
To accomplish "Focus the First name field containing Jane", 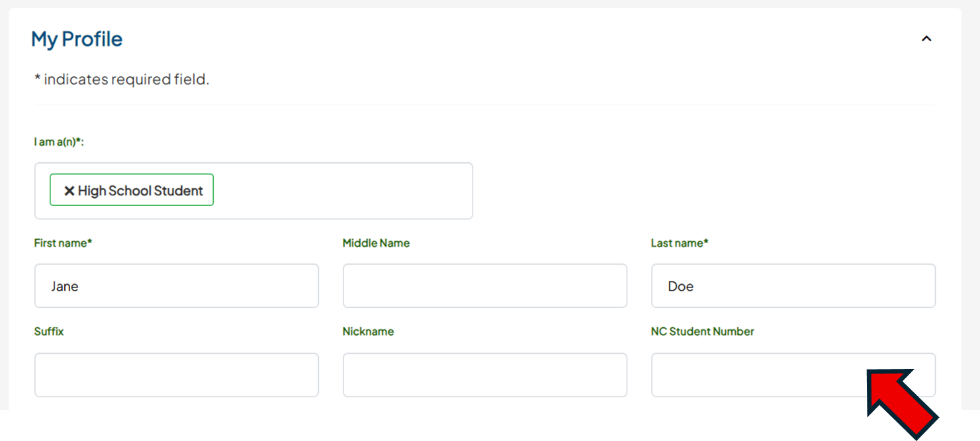I will tap(176, 285).
